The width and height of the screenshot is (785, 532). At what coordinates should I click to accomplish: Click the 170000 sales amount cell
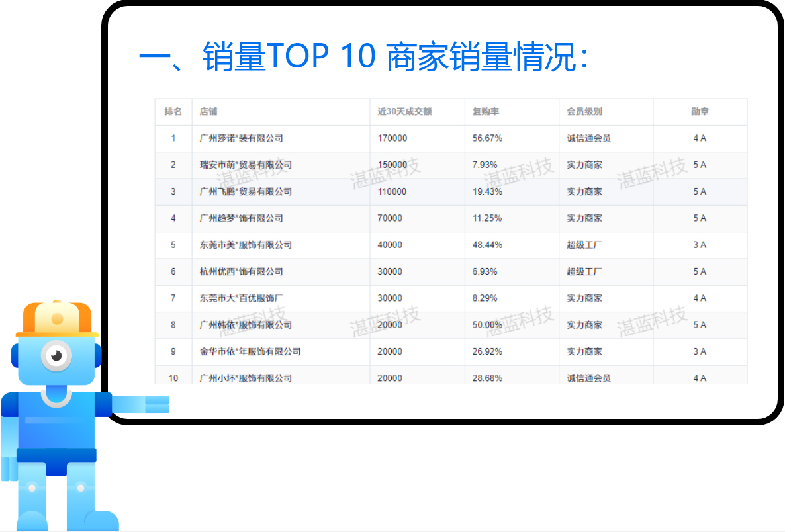[392, 138]
